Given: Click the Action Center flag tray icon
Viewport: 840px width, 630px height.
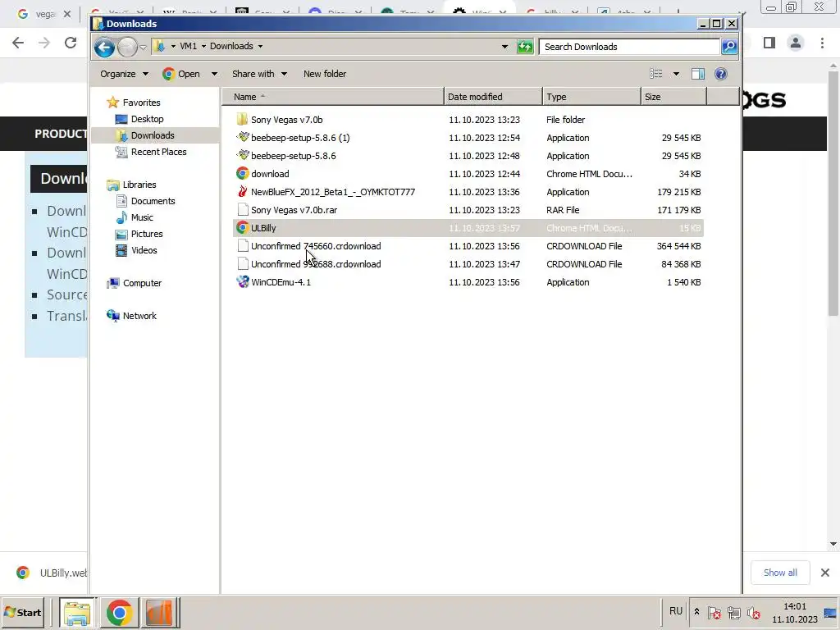Looking at the screenshot, I should [714, 612].
